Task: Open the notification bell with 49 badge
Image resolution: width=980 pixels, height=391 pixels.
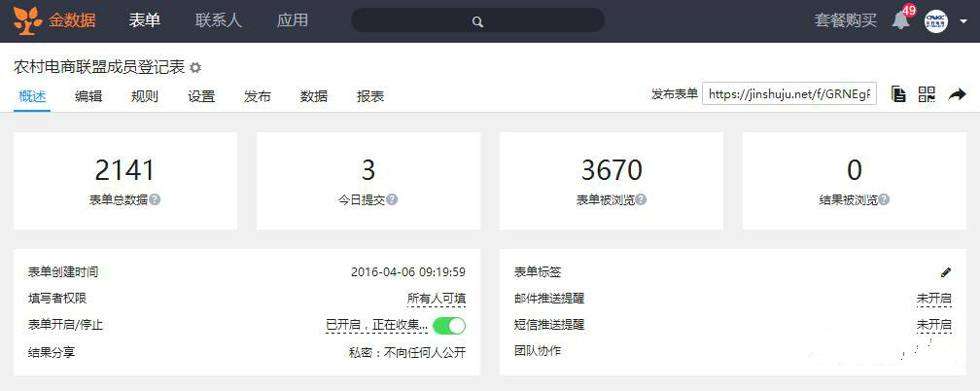Action: coord(901,20)
